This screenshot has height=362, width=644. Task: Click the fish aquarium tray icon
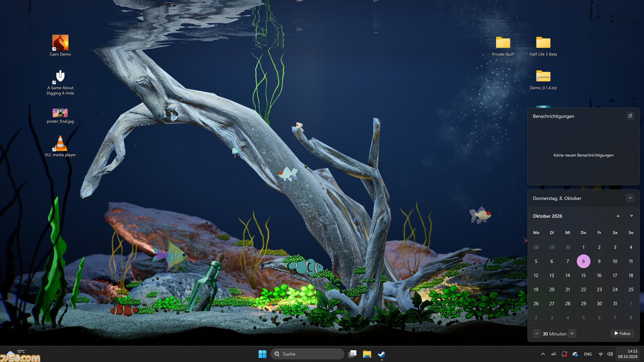coord(554,354)
